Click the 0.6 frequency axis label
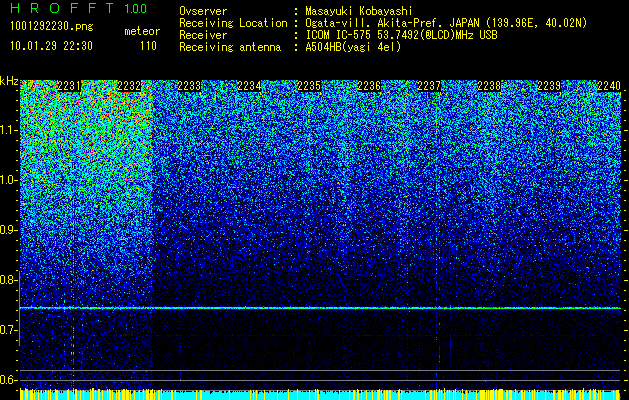Viewport: 629px width, 400px height. coord(8,380)
